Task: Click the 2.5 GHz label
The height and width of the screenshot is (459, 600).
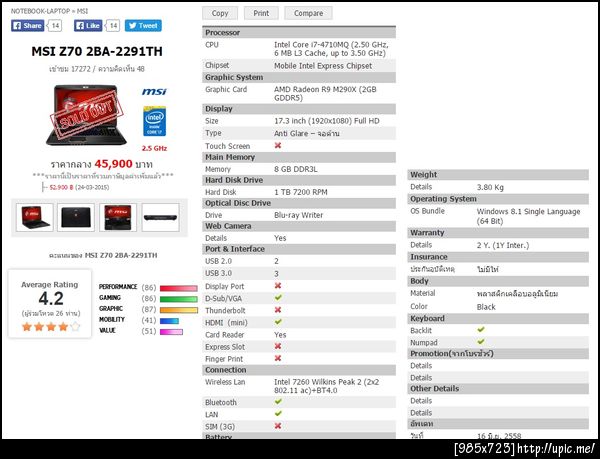Action: [x=154, y=148]
